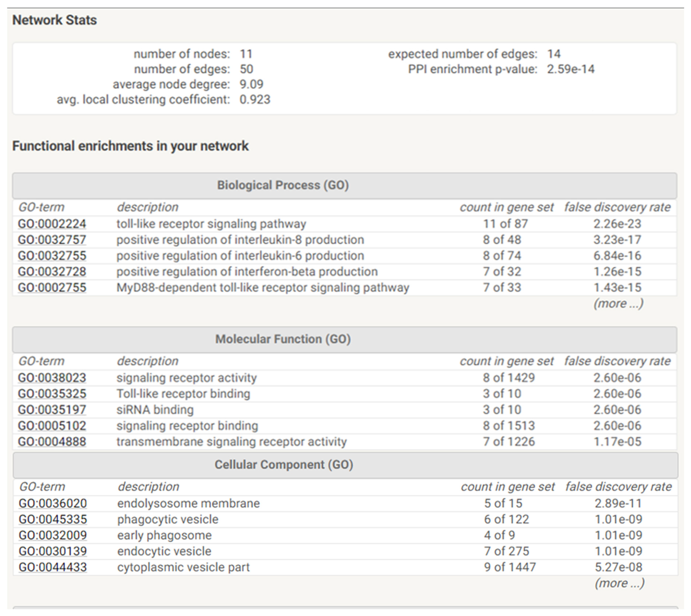Click GO:0045335 phagocytic vesicle link
The width and height of the screenshot is (691, 616).
coord(53,519)
